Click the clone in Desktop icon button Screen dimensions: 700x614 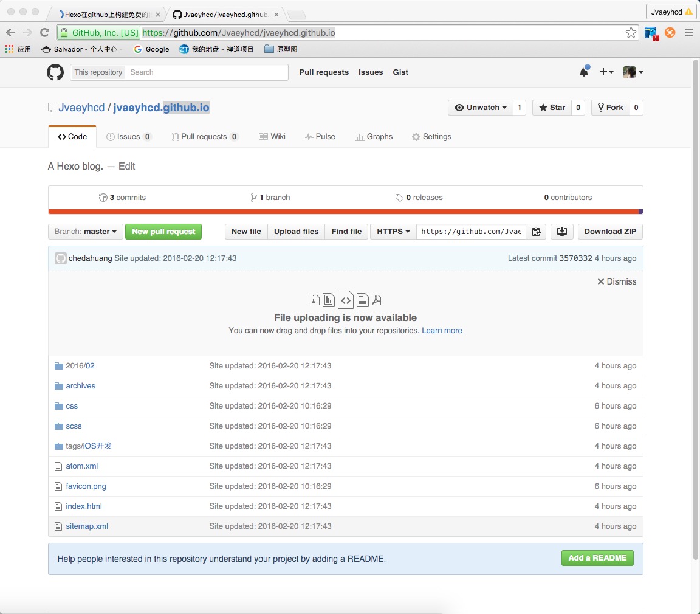(562, 231)
